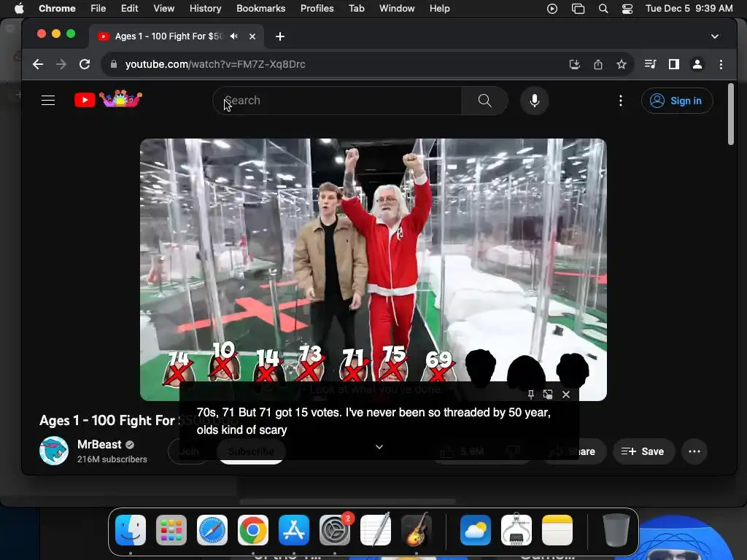
Task: Open the Tab menu
Action: 356,9
